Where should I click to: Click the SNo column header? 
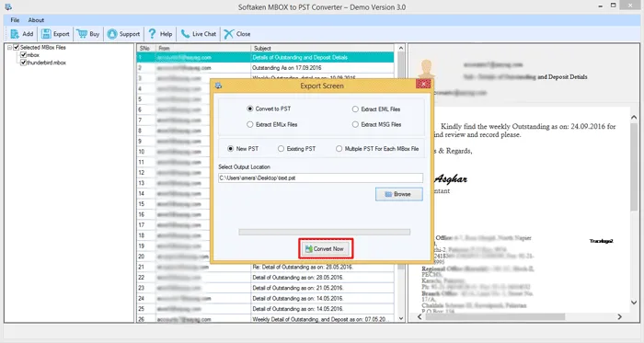pyautogui.click(x=145, y=48)
